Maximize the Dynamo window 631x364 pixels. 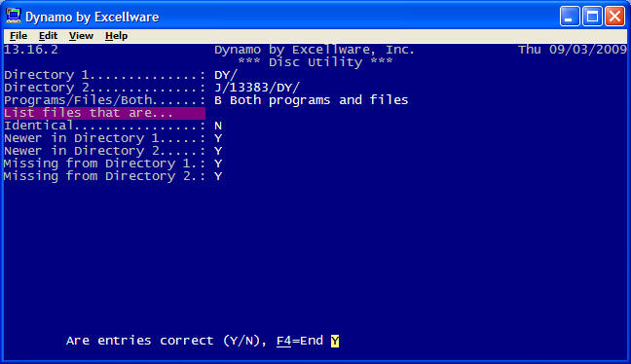[x=592, y=17]
